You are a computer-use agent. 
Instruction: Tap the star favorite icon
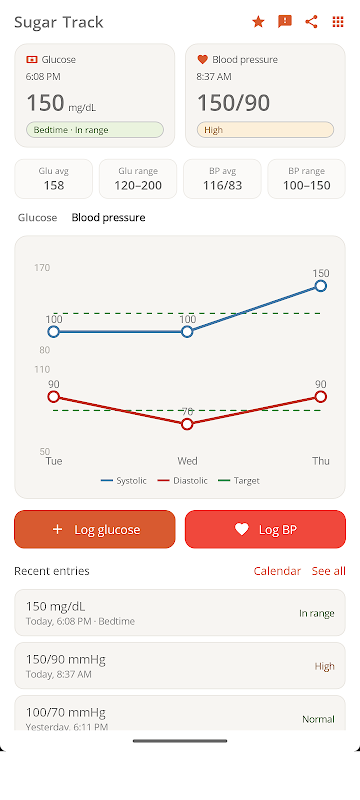point(259,21)
